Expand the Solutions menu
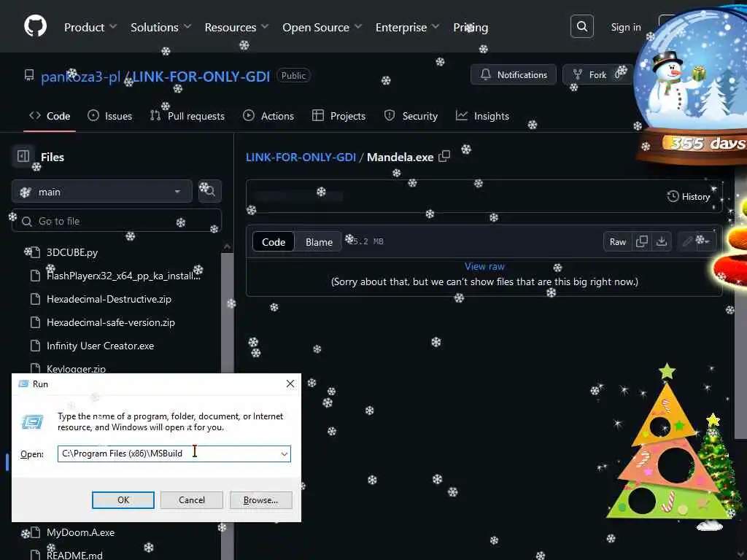747x560 pixels. tap(160, 27)
